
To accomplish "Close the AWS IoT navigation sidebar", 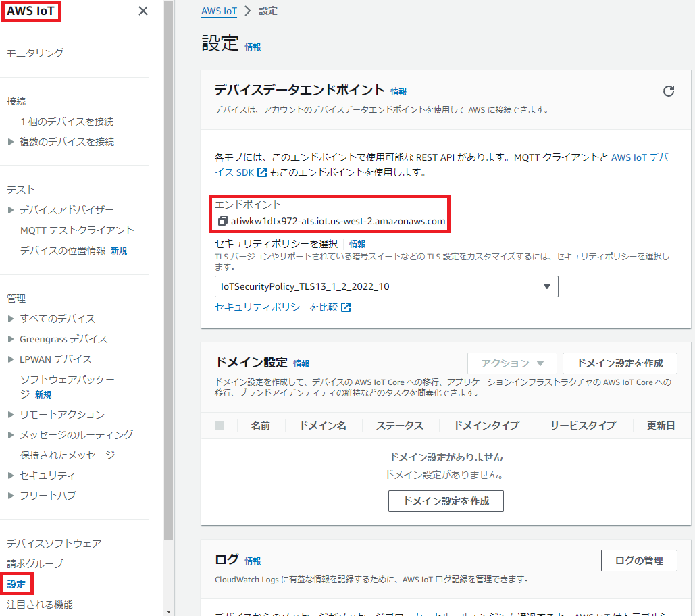I will (x=143, y=11).
